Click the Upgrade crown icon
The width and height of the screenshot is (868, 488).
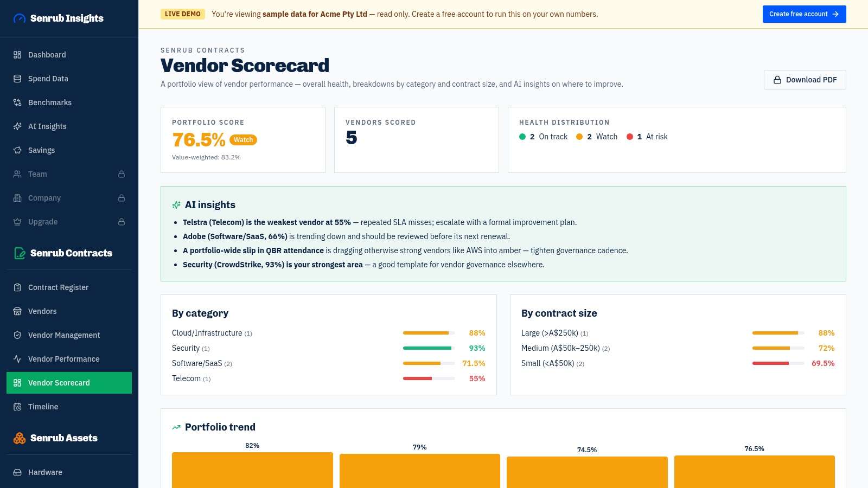[17, 222]
